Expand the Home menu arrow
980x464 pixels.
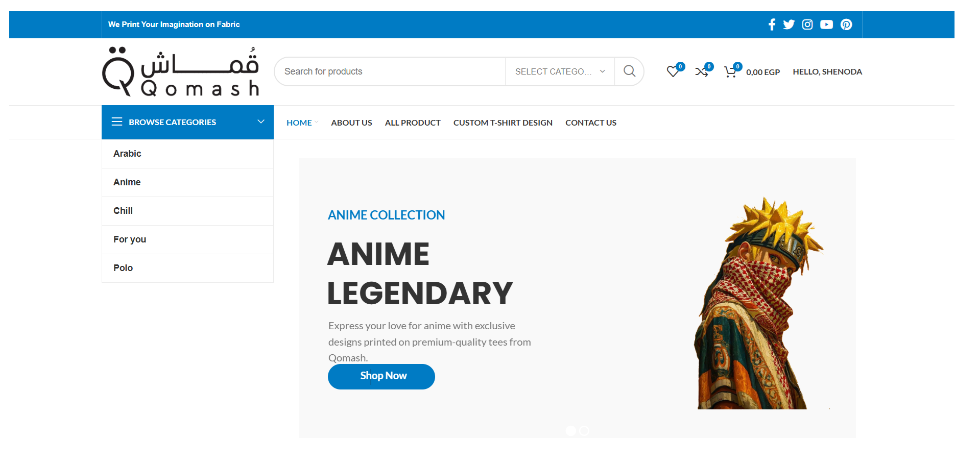(x=317, y=122)
